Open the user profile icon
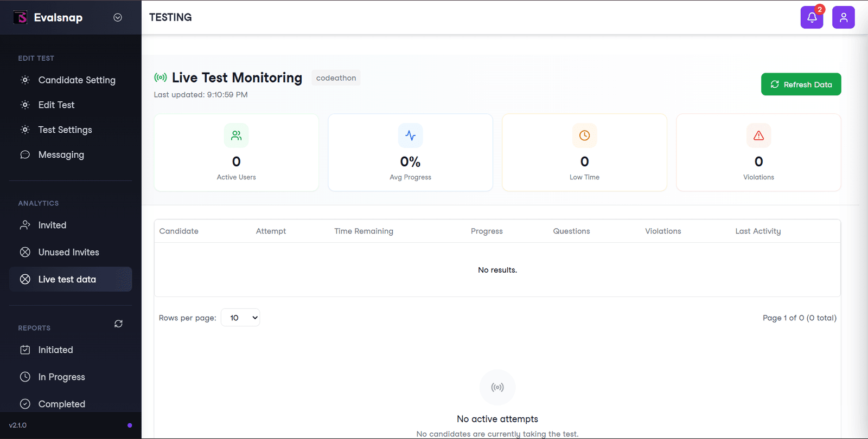 [844, 17]
